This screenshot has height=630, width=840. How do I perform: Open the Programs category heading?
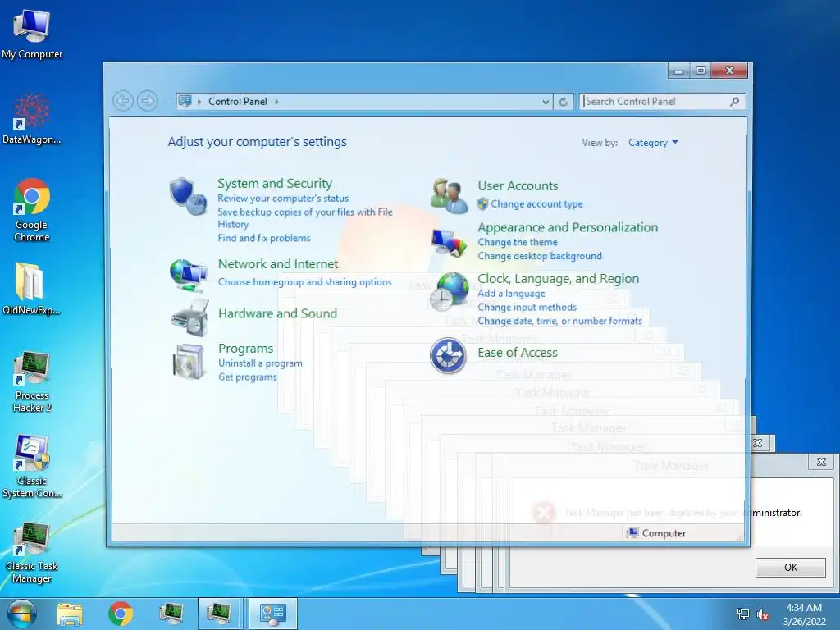[245, 349]
